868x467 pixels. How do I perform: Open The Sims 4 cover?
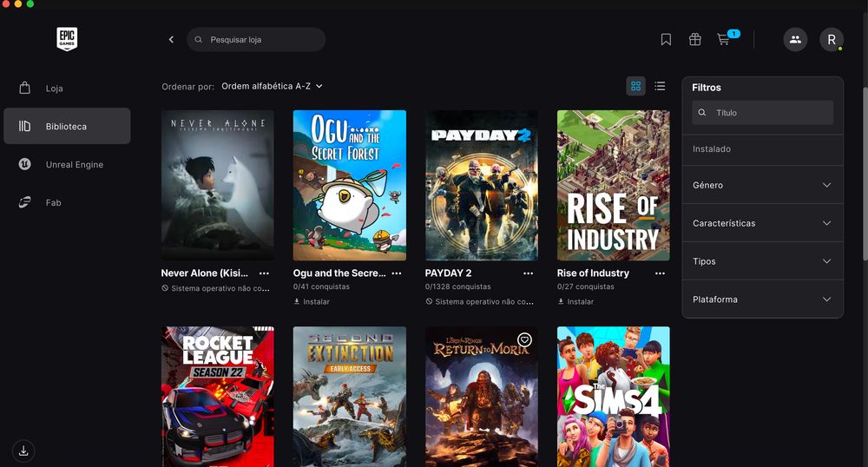point(614,397)
